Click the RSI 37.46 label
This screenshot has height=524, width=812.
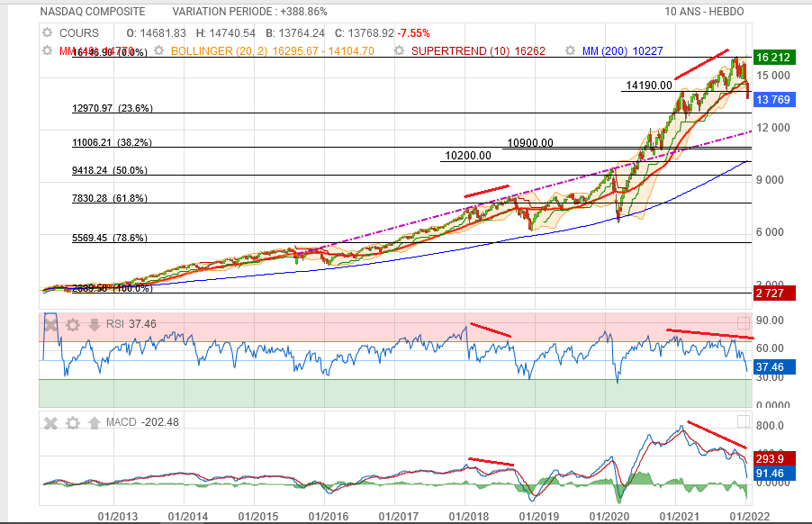(131, 324)
